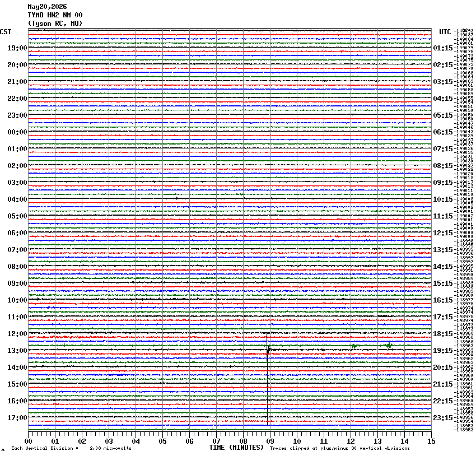The width and height of the screenshot is (476, 456).
Task: Click the UTC timezone label
Action: click(x=445, y=32)
